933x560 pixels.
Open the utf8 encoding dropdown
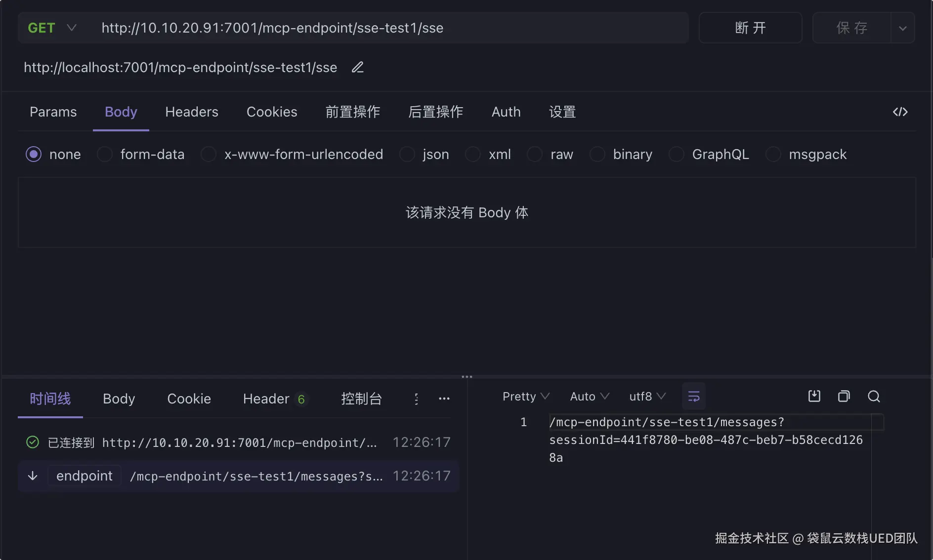point(647,397)
